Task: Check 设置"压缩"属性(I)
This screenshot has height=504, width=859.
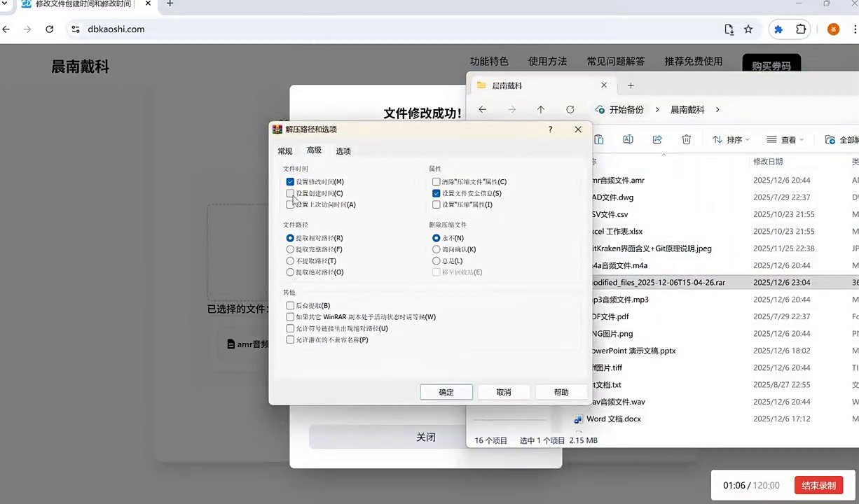Action: (436, 204)
